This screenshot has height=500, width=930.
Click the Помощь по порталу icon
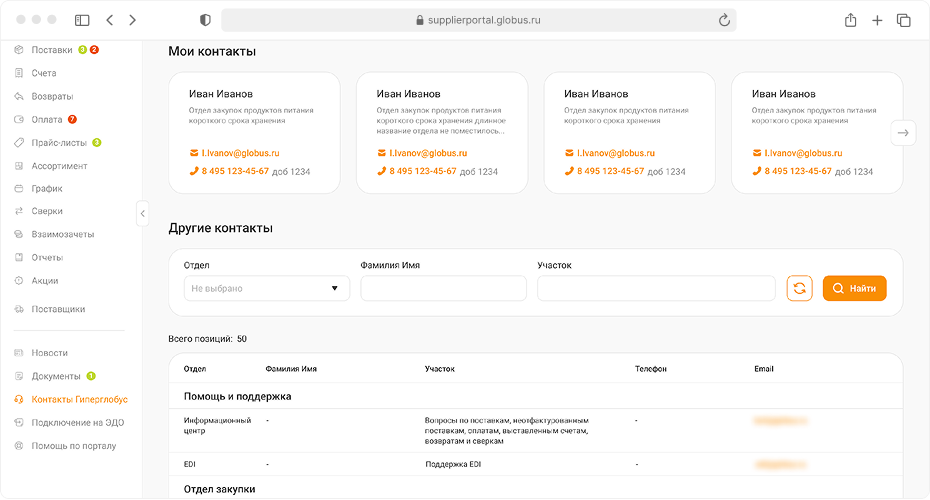click(19, 445)
